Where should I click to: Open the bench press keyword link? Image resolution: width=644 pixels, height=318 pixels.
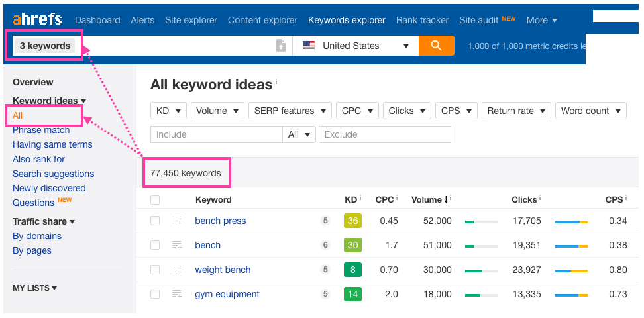pyautogui.click(x=220, y=221)
